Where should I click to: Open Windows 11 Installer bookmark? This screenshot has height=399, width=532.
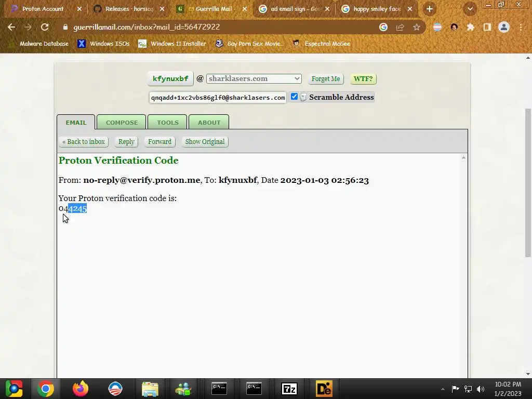[x=172, y=44]
